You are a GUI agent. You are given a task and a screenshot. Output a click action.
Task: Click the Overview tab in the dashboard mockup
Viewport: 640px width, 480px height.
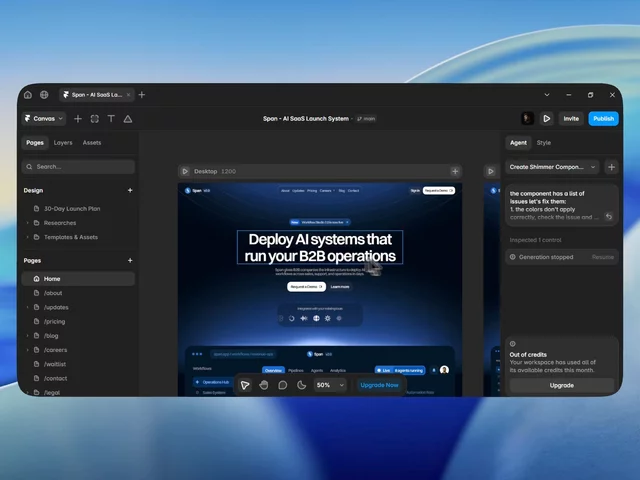point(273,370)
